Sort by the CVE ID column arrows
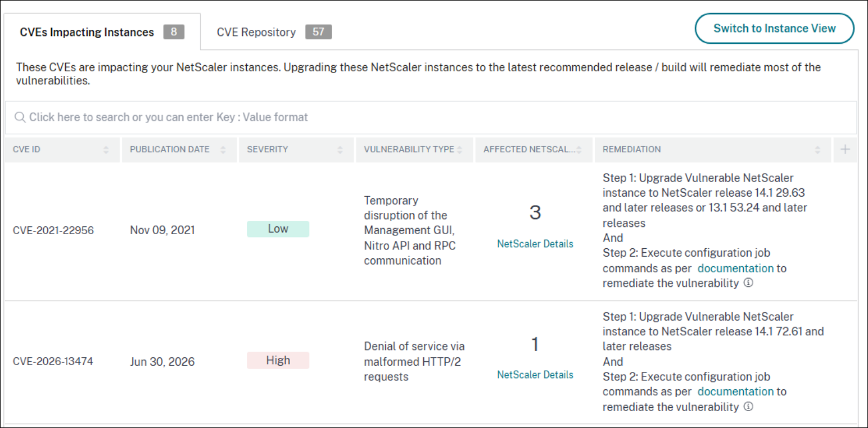 click(106, 150)
